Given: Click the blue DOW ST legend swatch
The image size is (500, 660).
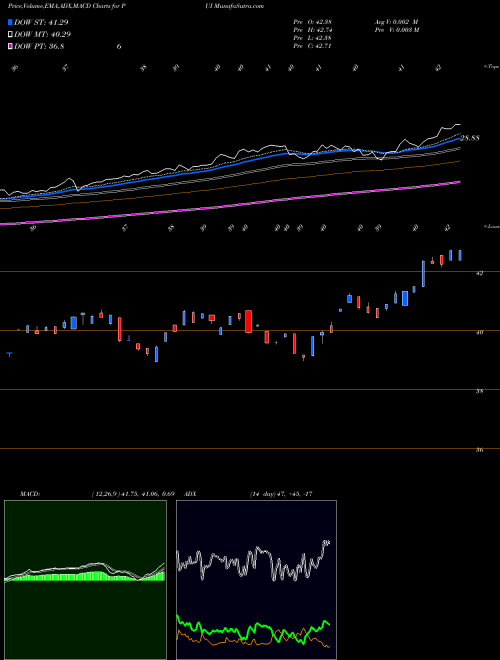Looking at the screenshot, I should (x=11, y=22).
